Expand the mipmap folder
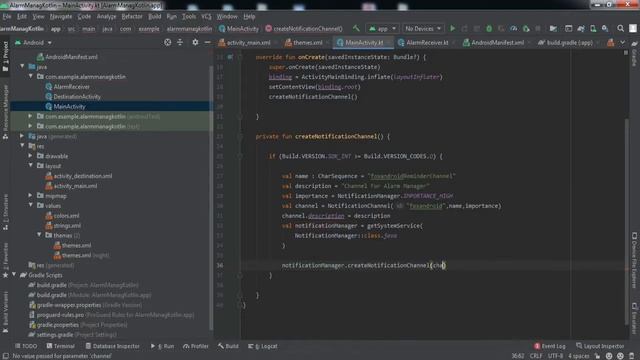This screenshot has height=360, width=640. tap(31, 196)
